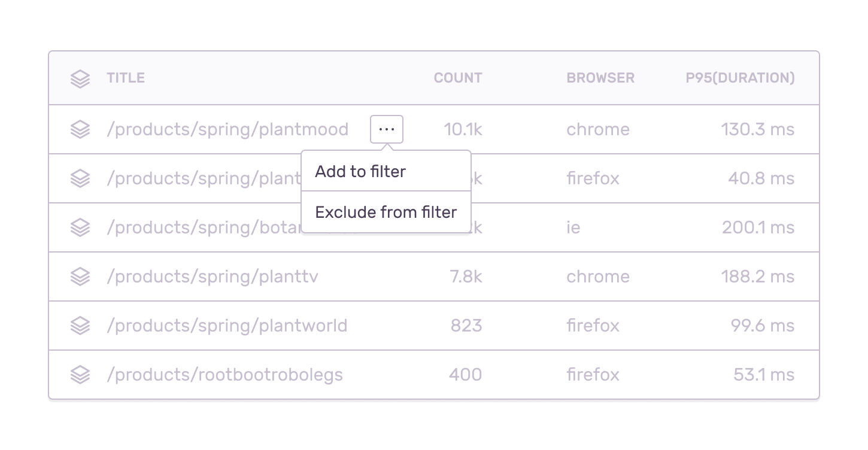The image size is (868, 450).
Task: Click the BROWSER column header
Action: (x=600, y=78)
